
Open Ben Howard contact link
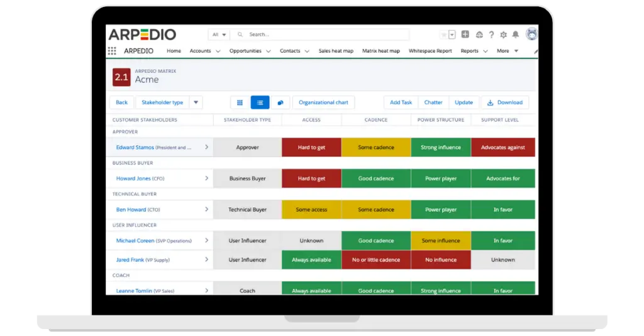click(x=131, y=210)
